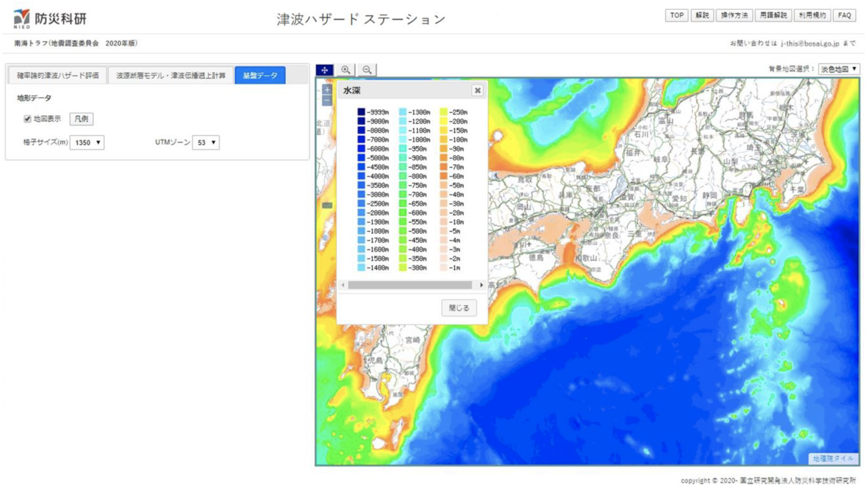This screenshot has height=485, width=868.
Task: Uncheck the 地図表示 checkbox
Action: click(x=27, y=119)
